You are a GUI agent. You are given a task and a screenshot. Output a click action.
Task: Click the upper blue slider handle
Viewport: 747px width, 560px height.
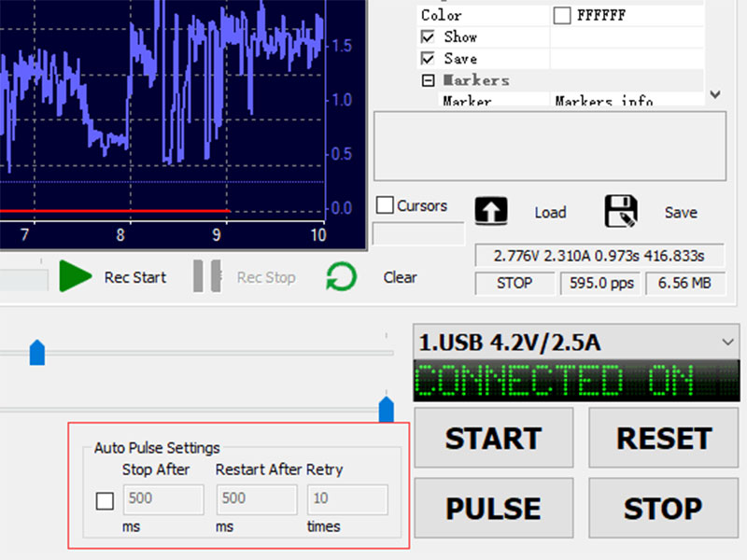pyautogui.click(x=37, y=353)
